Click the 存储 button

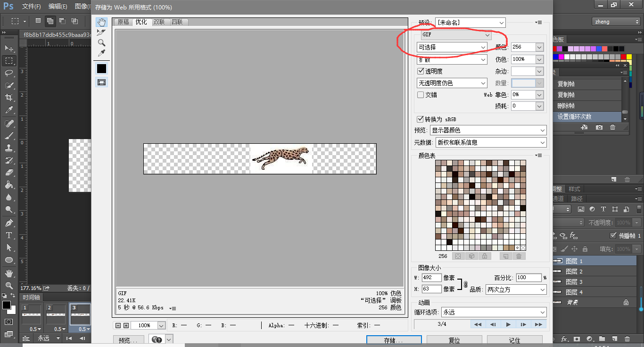click(394, 340)
